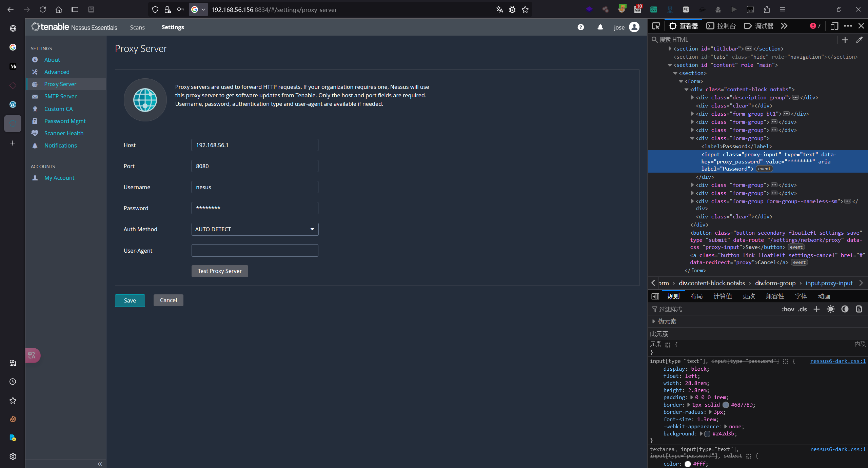Open browser translate page icon in address bar
This screenshot has height=468, width=868.
499,9
